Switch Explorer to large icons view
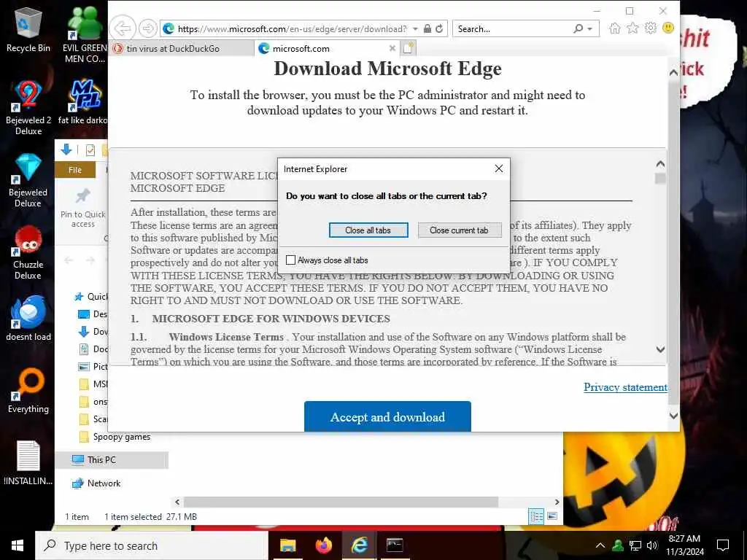 tap(552, 516)
